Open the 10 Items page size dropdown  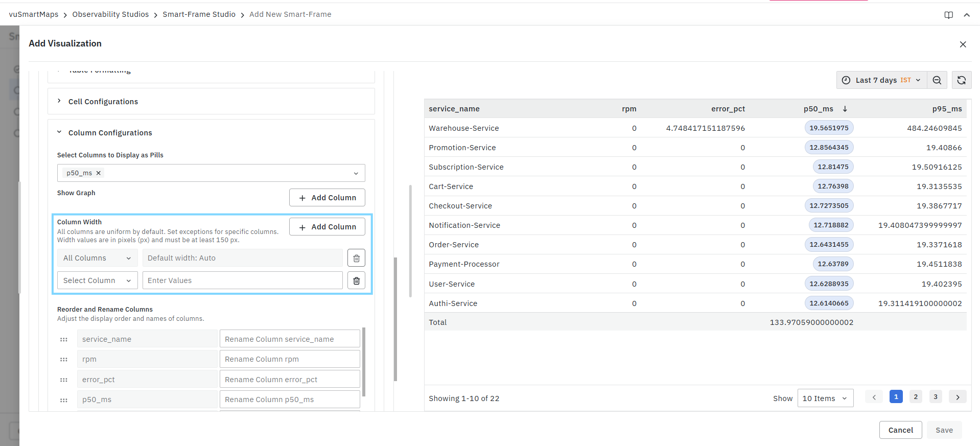click(825, 398)
